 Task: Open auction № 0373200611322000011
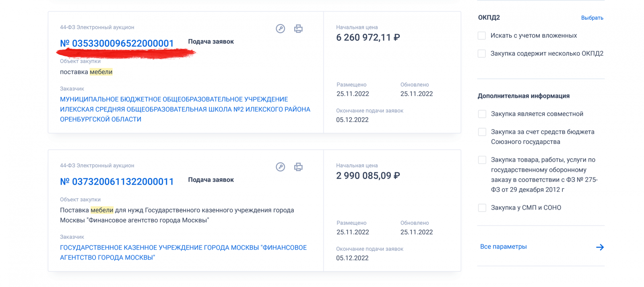(117, 181)
